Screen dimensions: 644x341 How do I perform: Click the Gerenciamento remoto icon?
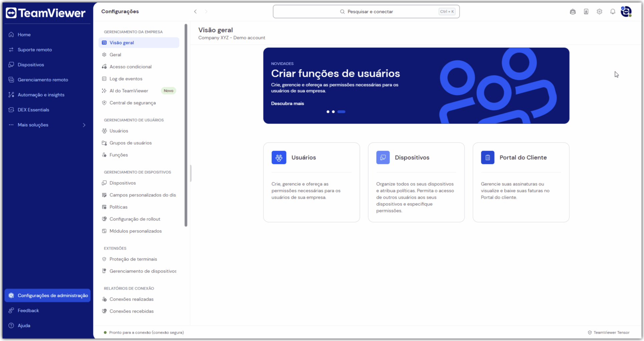pos(11,79)
